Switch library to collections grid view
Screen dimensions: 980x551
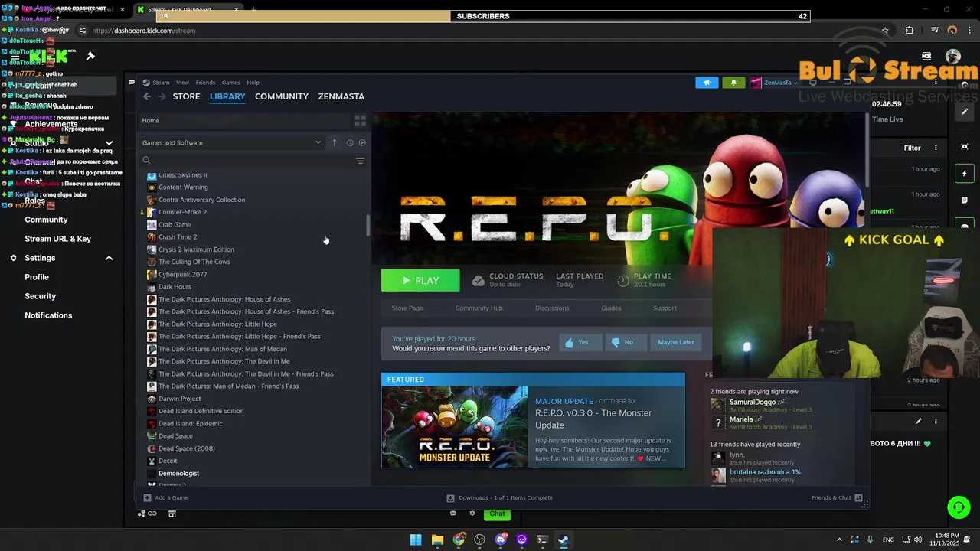coord(360,121)
